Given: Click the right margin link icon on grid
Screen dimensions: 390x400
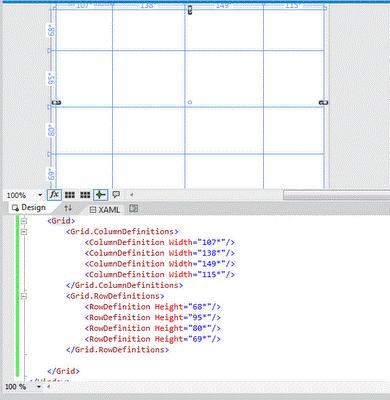Looking at the screenshot, I should (x=323, y=102).
